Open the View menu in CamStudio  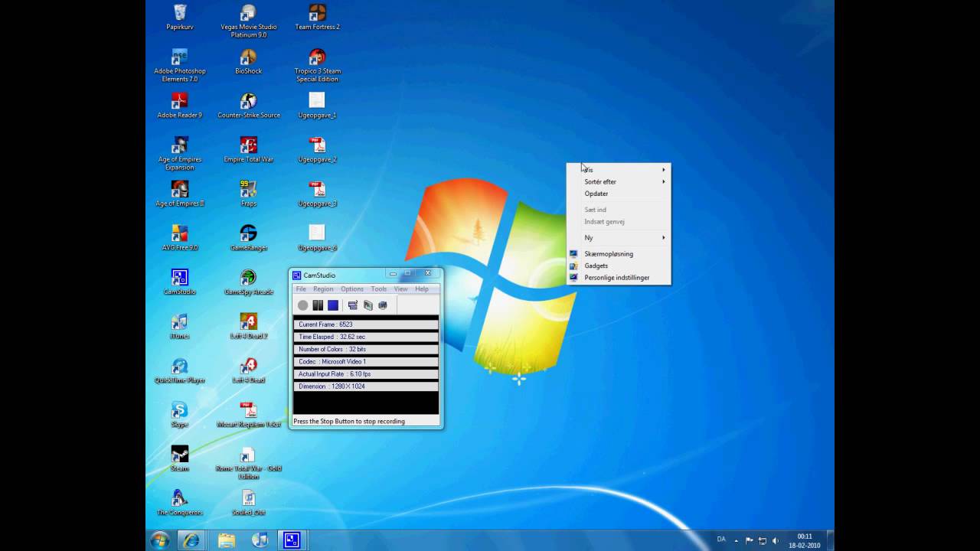pos(400,289)
